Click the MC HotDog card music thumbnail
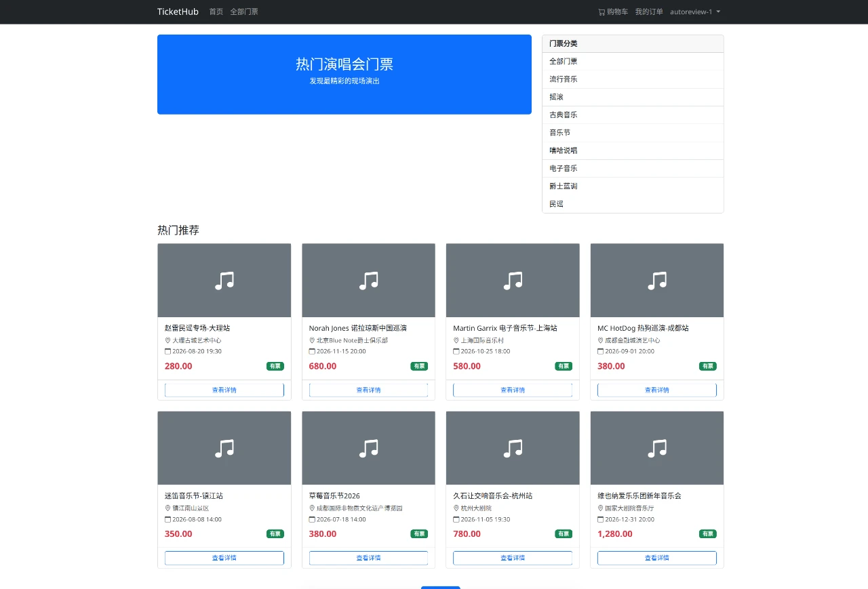868x589 pixels. click(657, 281)
